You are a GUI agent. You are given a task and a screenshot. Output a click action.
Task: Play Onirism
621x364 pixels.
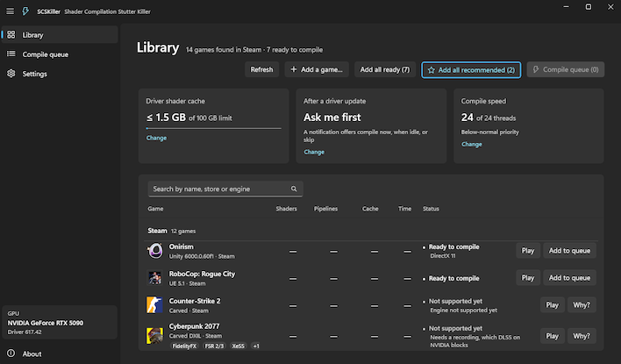[x=527, y=251]
